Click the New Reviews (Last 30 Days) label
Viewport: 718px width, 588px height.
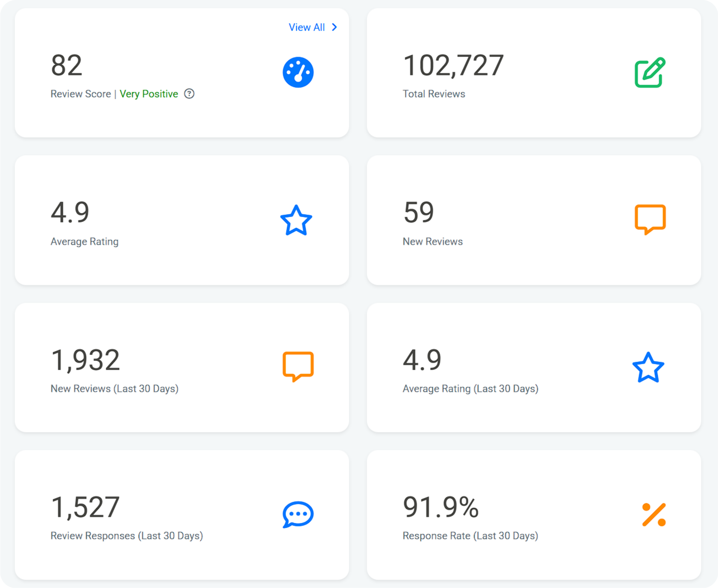114,388
